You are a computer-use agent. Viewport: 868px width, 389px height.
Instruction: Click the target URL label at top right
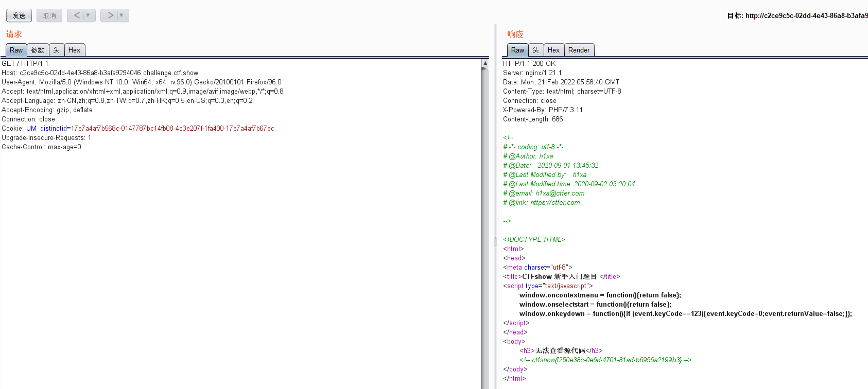pos(797,15)
